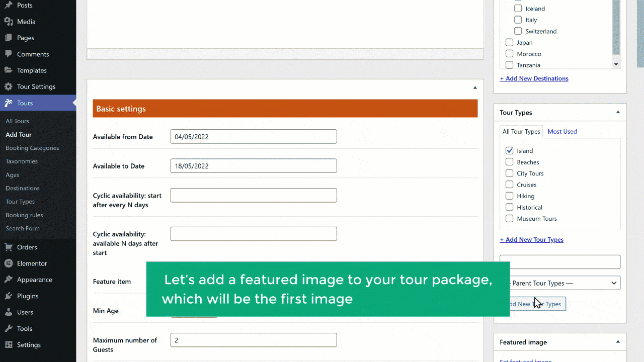Viewport: 644px width, 362px height.
Task: Click the Available from Date field
Action: [x=253, y=136]
